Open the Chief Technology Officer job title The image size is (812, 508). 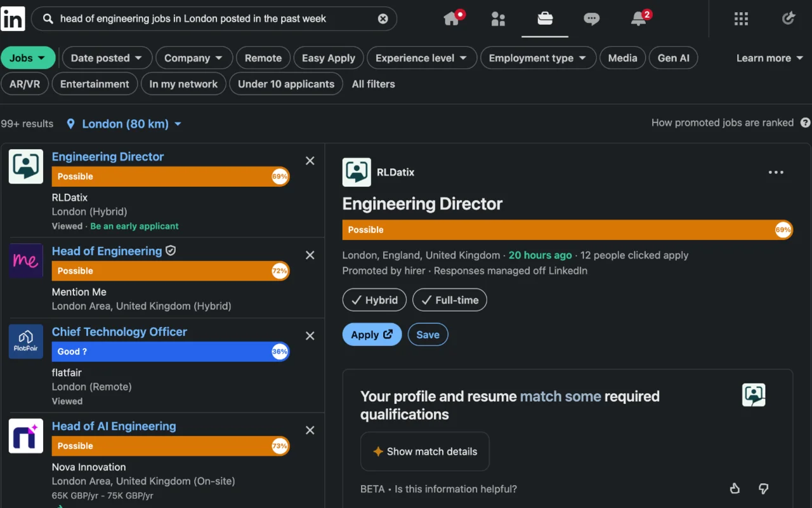coord(119,331)
